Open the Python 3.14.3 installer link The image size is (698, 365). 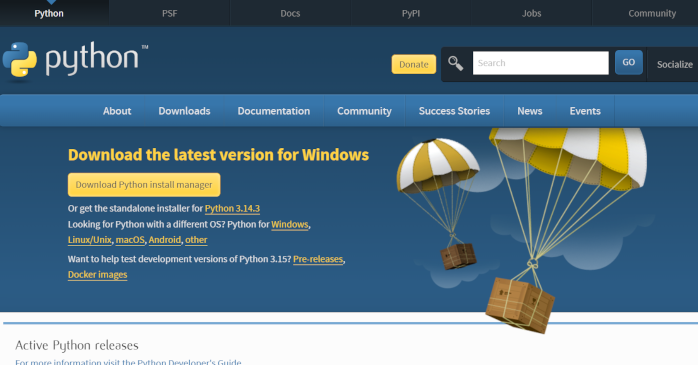point(232,208)
